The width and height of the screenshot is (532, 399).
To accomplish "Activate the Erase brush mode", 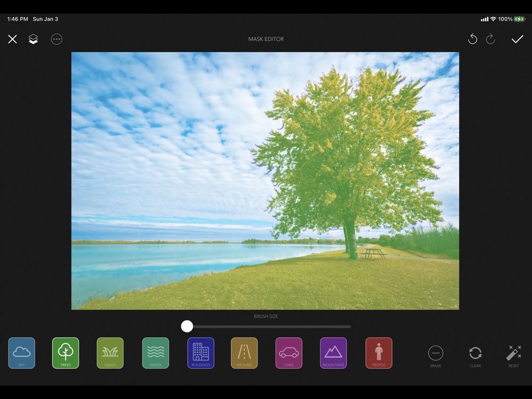I will 436,356.
